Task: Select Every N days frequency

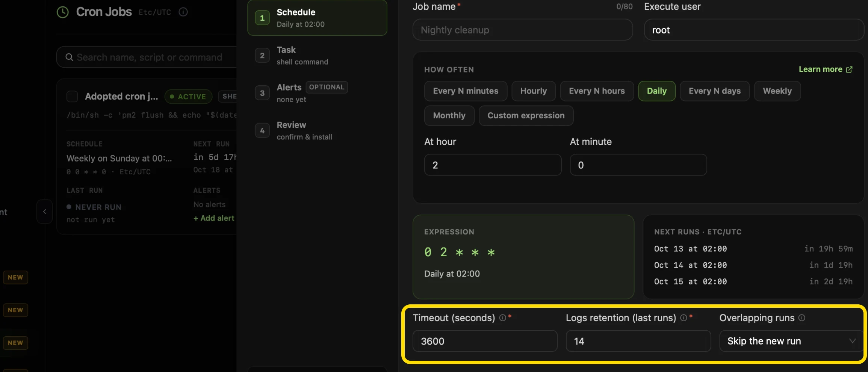Action: coord(715,91)
